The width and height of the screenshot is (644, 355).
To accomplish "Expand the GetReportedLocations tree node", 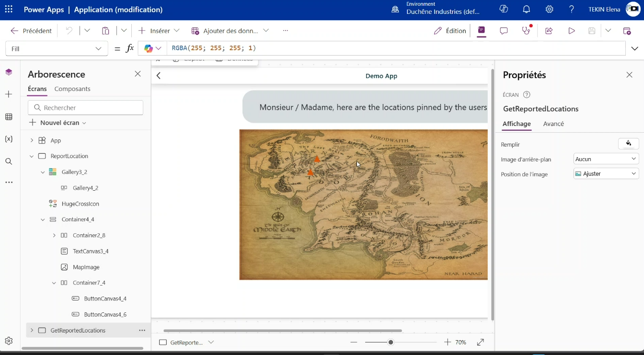I will (32, 330).
